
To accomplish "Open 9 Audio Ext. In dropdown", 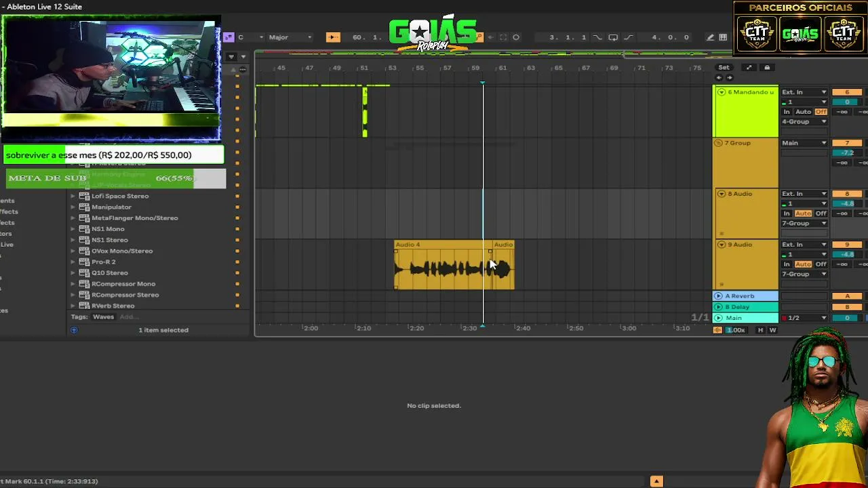I will pos(804,245).
